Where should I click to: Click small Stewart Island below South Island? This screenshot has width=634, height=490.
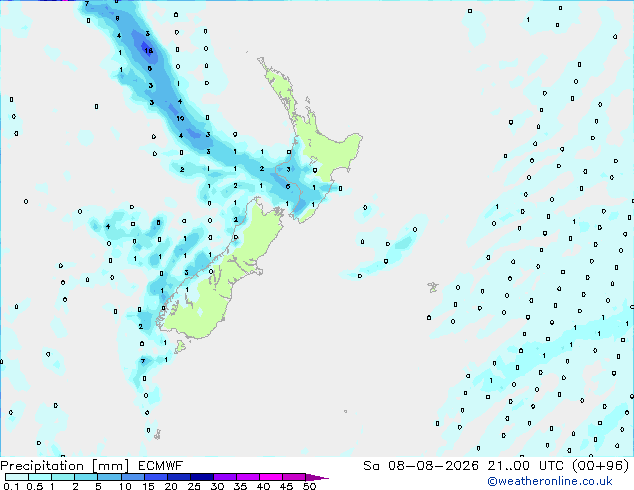pos(180,346)
